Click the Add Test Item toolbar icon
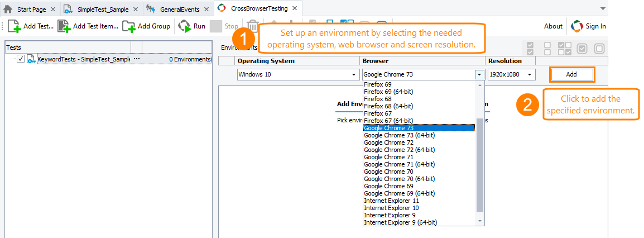This screenshot has height=238, width=644. click(64, 26)
